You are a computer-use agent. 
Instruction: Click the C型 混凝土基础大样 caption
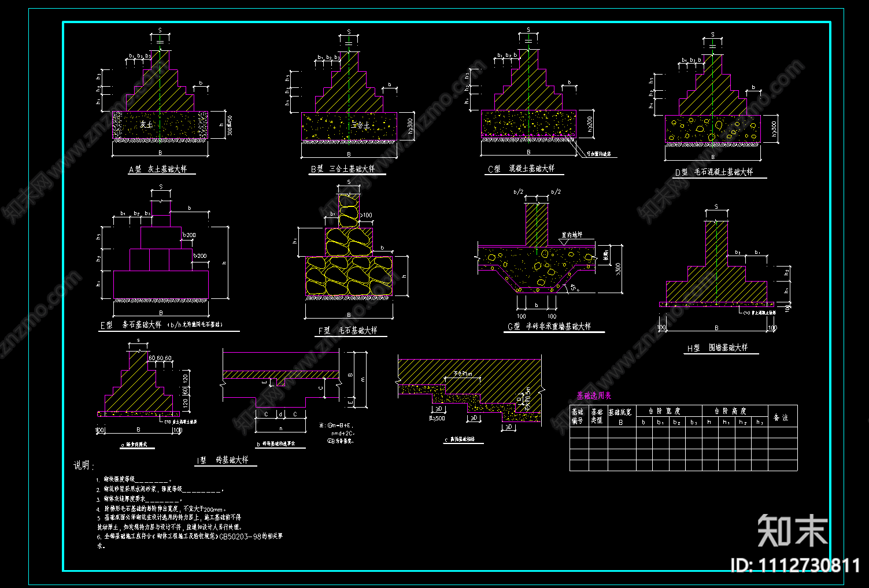tap(521, 169)
